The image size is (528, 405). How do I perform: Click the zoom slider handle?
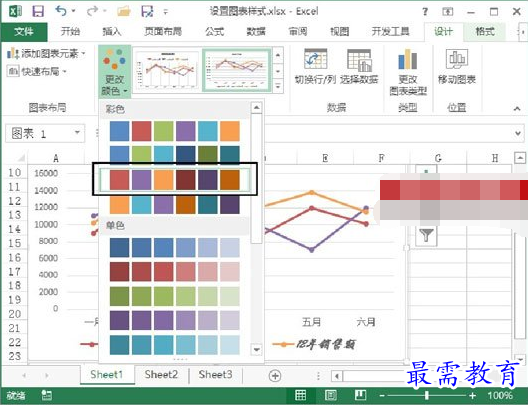[x=427, y=396]
